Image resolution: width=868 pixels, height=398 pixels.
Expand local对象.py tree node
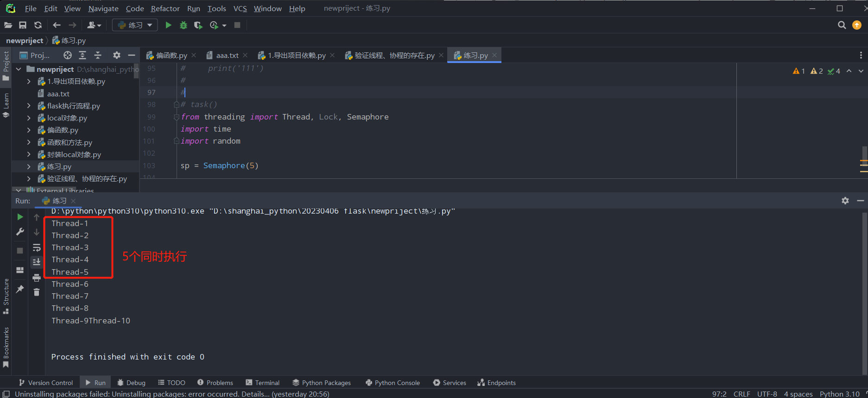coord(29,118)
